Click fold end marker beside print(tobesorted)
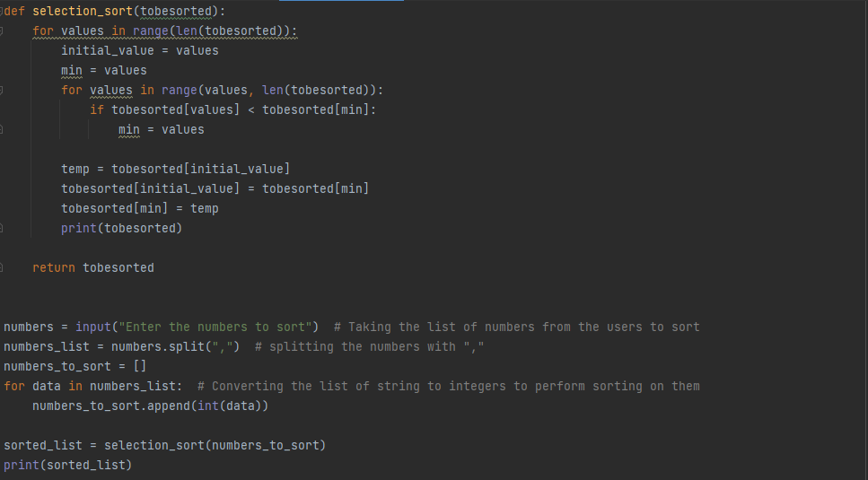Viewport: 868px width, 480px height. click(x=1, y=228)
